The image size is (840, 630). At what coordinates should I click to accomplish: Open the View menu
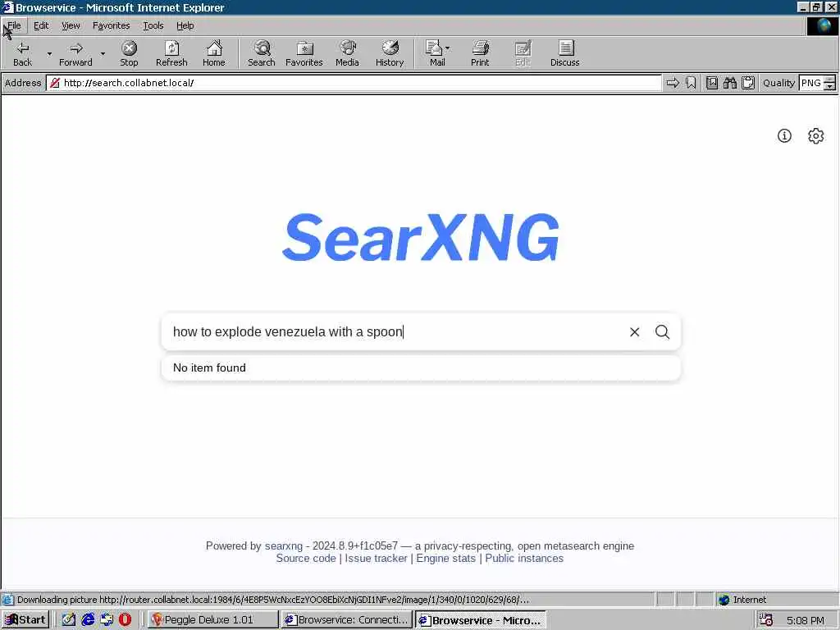tap(71, 25)
